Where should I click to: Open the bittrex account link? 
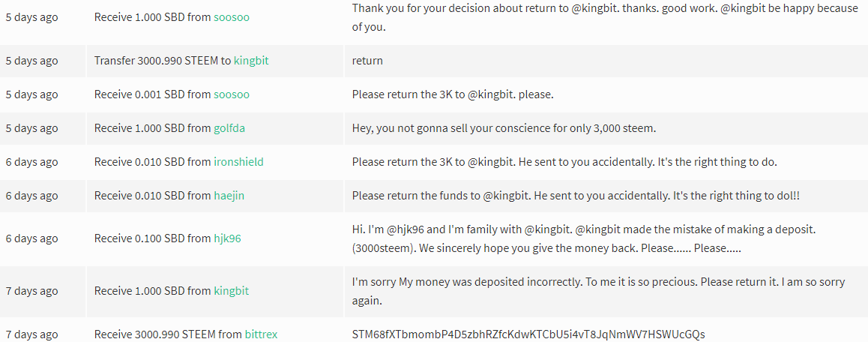click(x=261, y=334)
